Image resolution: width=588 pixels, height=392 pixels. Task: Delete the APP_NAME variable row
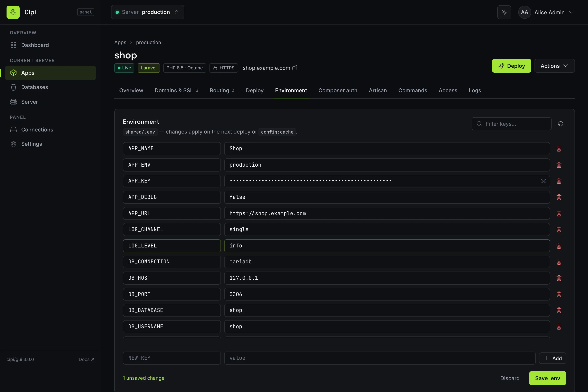559,149
